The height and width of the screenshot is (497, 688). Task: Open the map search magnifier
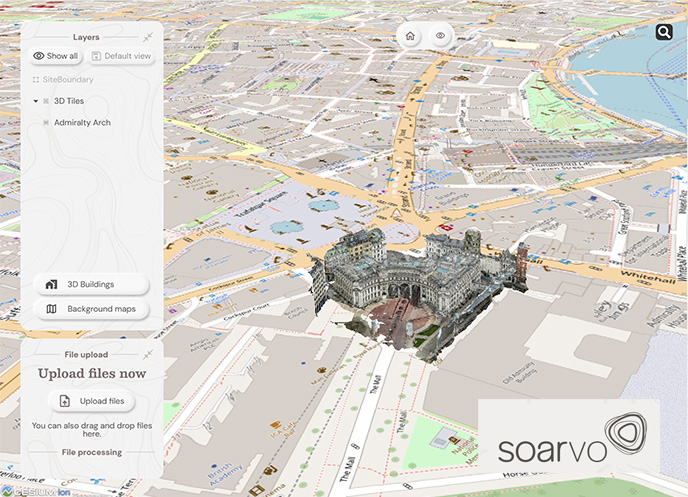pyautogui.click(x=664, y=32)
